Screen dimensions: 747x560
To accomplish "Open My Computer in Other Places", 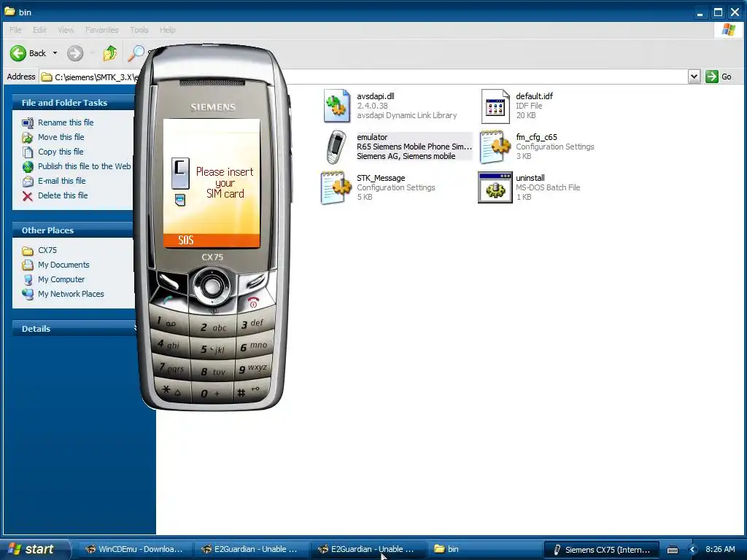I will coord(61,279).
